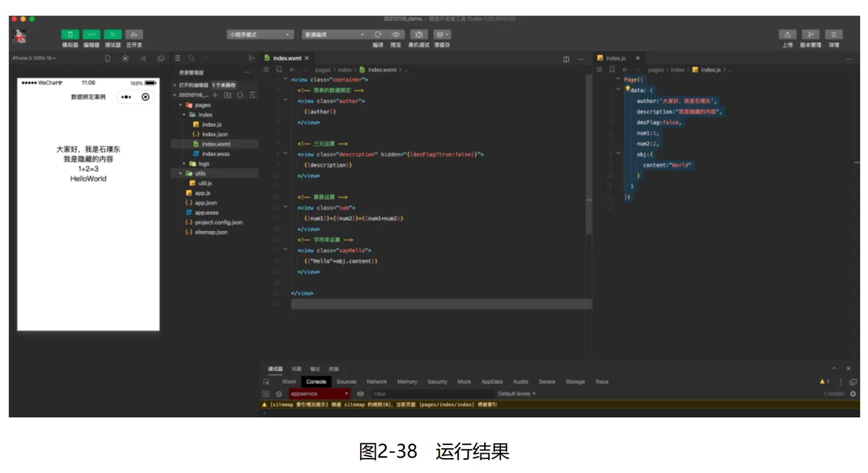Click the mini program capsule menu dots
The image size is (868, 473).
pos(126,97)
